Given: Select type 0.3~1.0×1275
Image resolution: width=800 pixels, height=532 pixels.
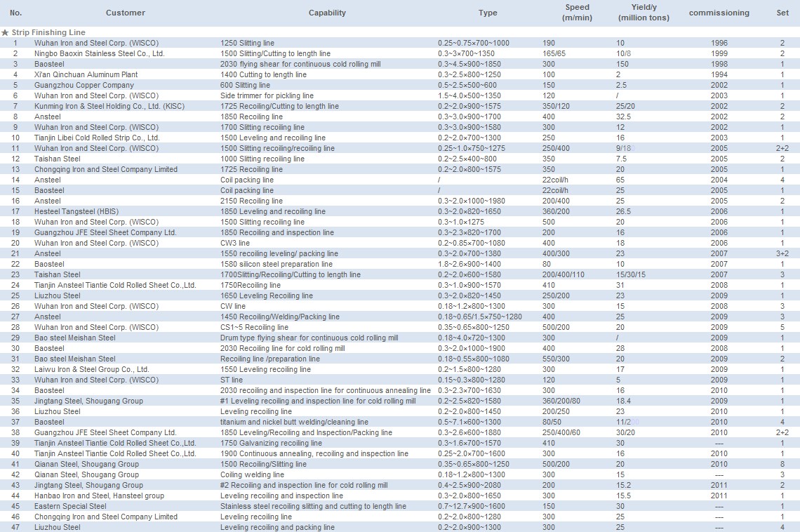Looking at the screenshot, I should [461, 222].
